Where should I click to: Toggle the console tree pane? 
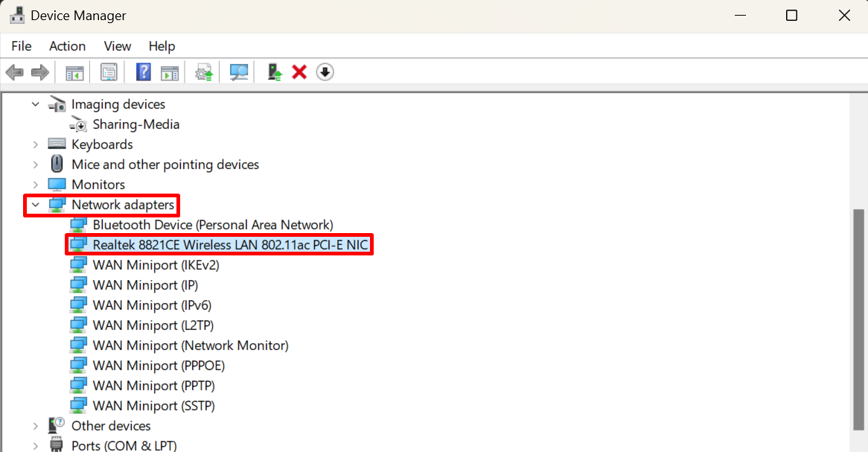[x=74, y=71]
